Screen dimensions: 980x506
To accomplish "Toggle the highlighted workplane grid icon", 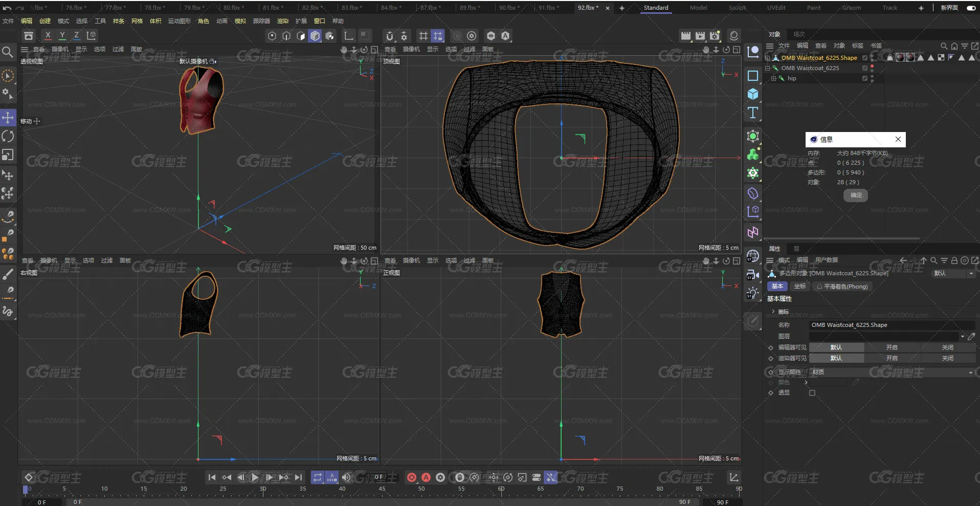I will 438,36.
